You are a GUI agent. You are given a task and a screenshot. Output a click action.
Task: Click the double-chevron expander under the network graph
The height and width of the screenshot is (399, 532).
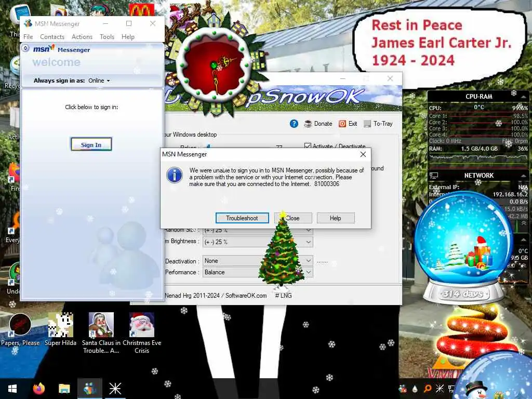[x=524, y=223]
